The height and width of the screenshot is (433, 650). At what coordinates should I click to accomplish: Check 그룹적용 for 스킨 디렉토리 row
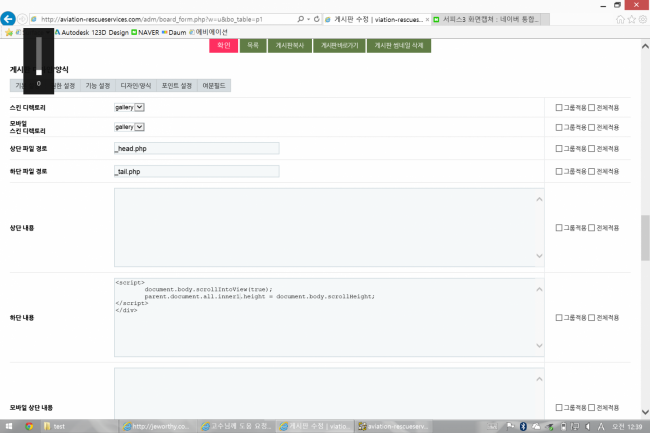coord(559,108)
